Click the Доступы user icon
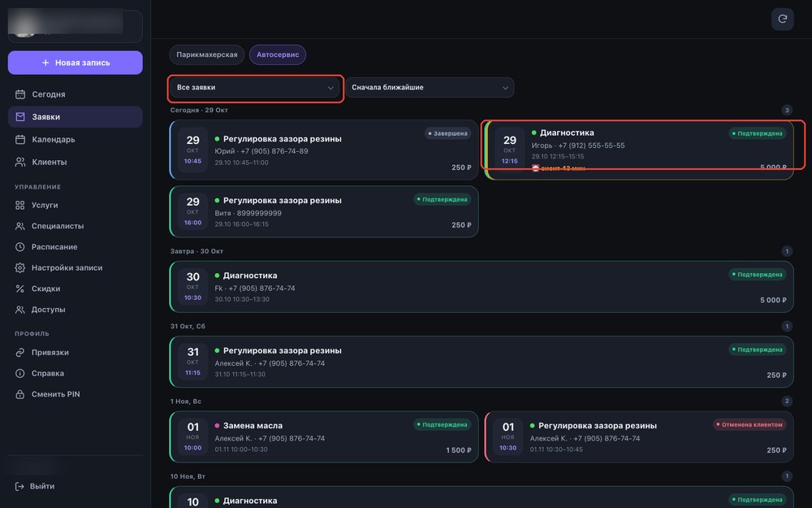The height and width of the screenshot is (508, 812). tap(19, 310)
